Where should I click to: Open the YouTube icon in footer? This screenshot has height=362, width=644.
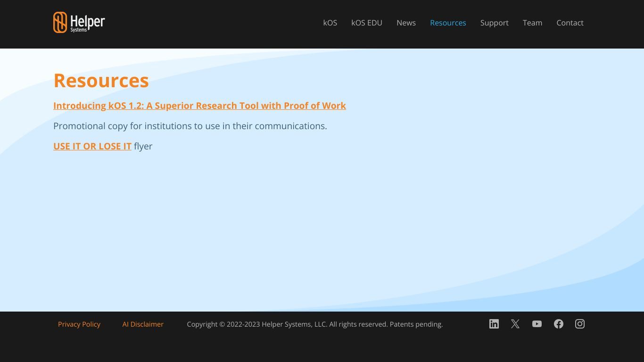tap(537, 324)
